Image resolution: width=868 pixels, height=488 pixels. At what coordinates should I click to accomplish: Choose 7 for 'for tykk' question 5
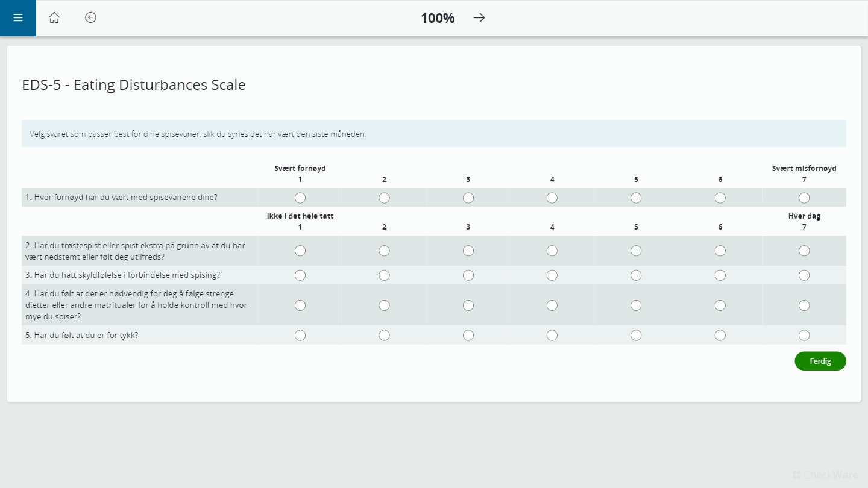tap(804, 336)
